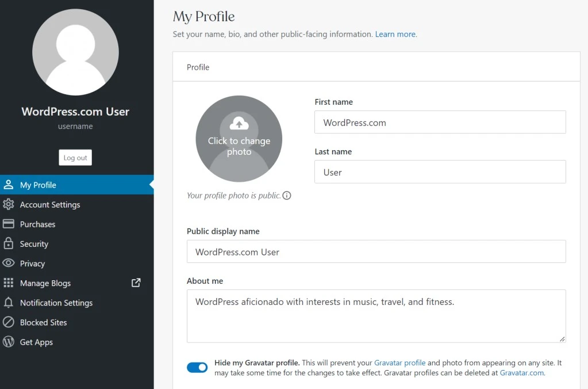588x389 pixels.
Task: Click the info icon next to profile photo notice
Action: click(x=286, y=196)
